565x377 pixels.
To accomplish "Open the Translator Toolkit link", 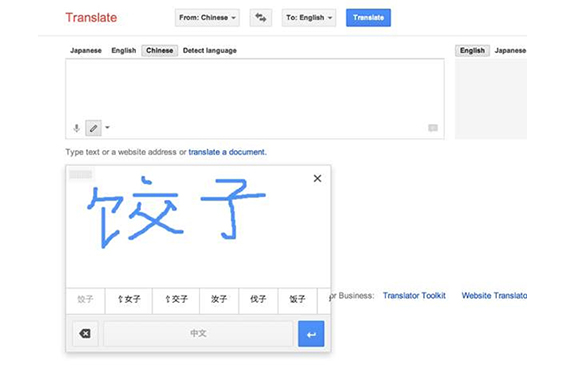I will click(x=414, y=296).
